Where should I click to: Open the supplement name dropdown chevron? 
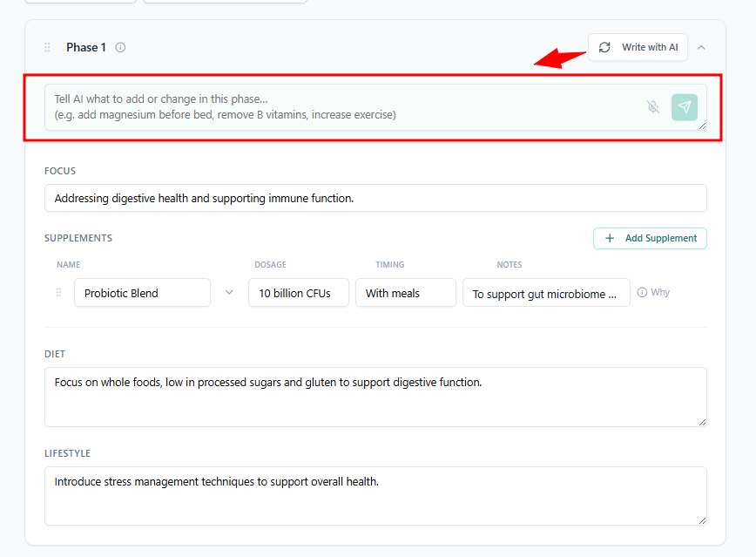pyautogui.click(x=229, y=293)
